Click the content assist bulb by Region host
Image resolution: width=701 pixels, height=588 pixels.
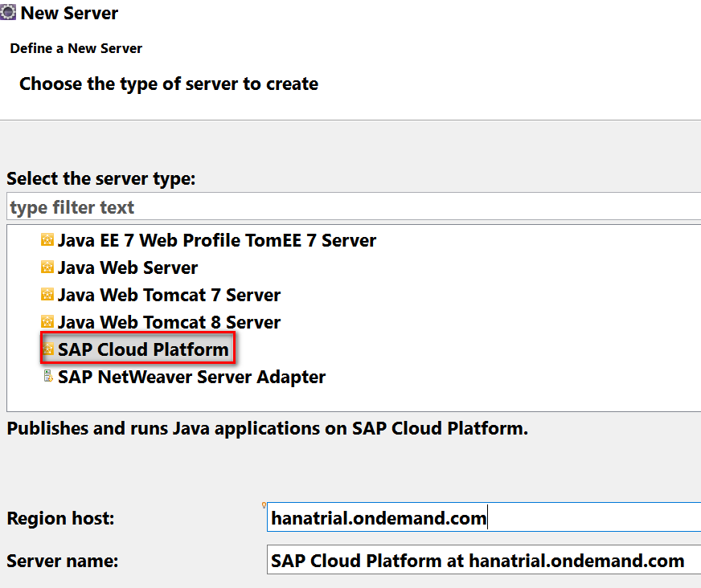click(264, 505)
